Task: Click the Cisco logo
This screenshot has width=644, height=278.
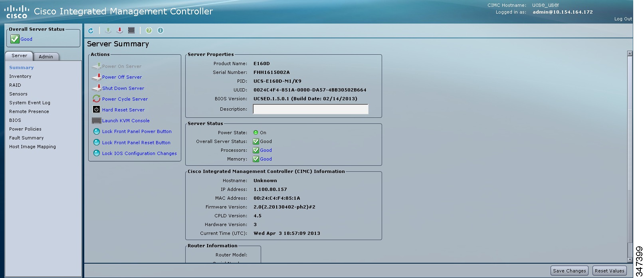Action: pyautogui.click(x=17, y=12)
